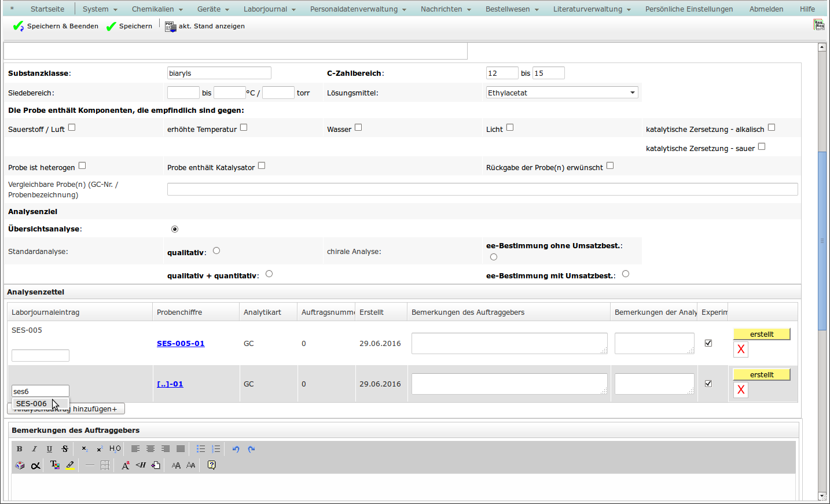Open the Lösungsmittel dropdown showing Ethylacetat
The image size is (830, 504).
[x=561, y=93]
